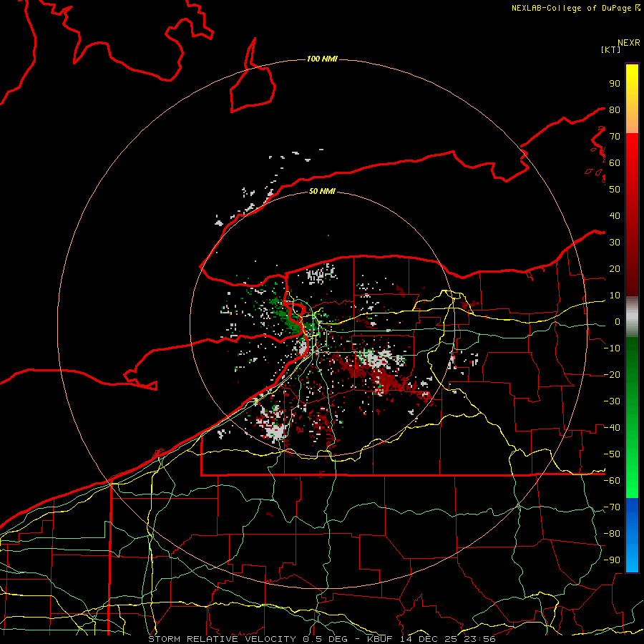The height and width of the screenshot is (644, 644).
Task: Click the -40 value on velocity scale
Action: pos(612,428)
